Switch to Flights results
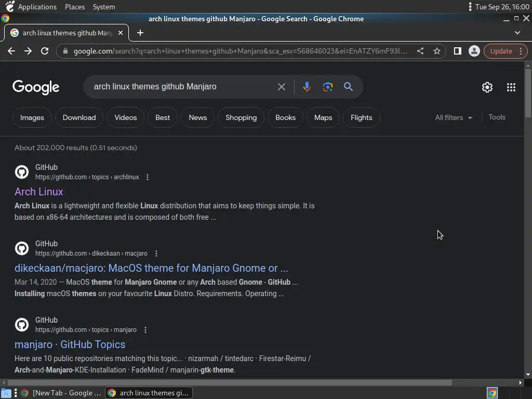The image size is (532, 399). pyautogui.click(x=362, y=117)
